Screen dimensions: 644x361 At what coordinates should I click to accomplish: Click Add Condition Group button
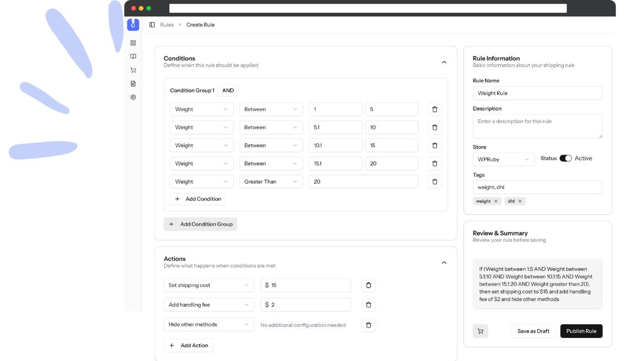200,224
